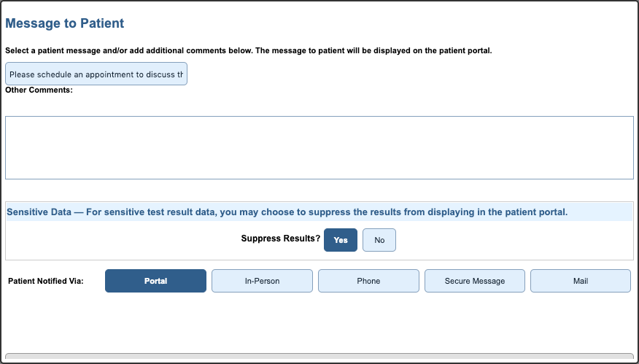Click inside the Other Comments text area
Viewport: 639px width, 364px height.
pyautogui.click(x=319, y=147)
